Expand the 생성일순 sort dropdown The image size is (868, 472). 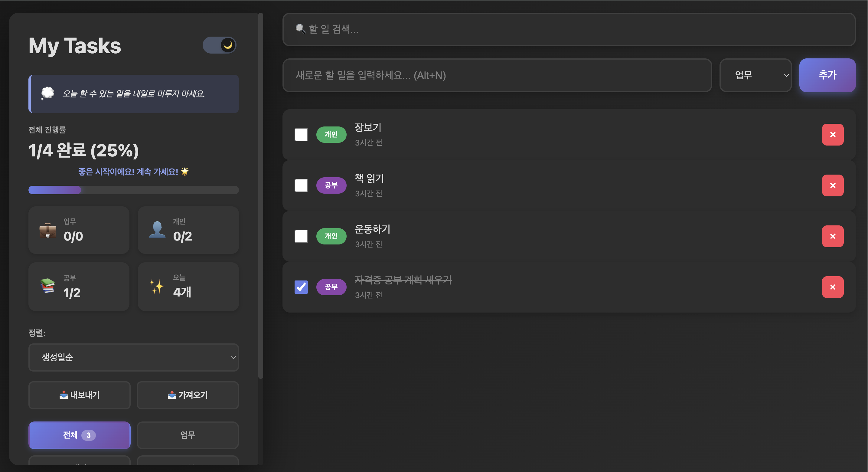click(x=133, y=357)
